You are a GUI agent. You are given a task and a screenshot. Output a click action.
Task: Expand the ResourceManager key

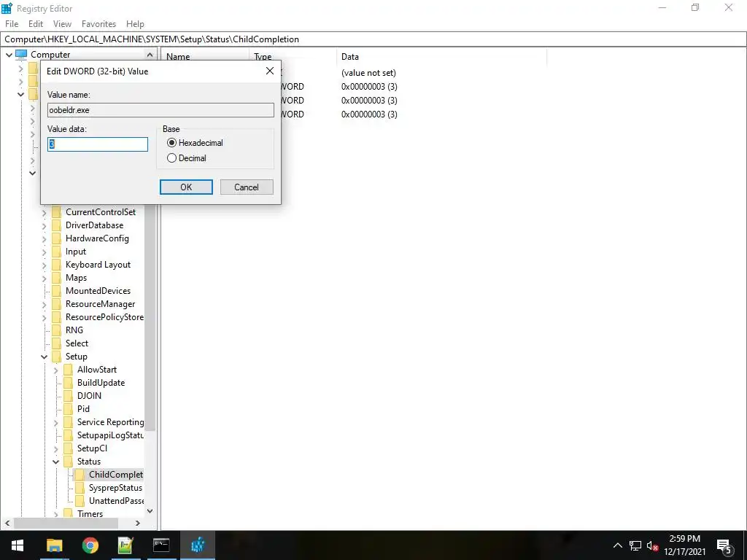44,304
